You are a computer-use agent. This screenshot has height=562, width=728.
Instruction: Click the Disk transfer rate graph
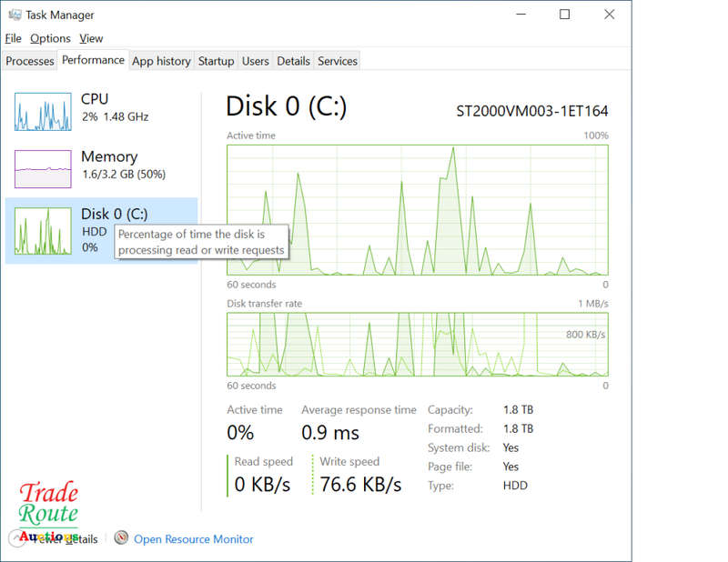(418, 345)
